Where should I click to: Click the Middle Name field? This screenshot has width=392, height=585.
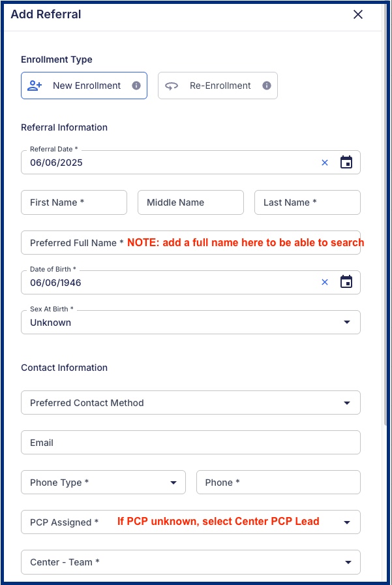click(x=191, y=202)
